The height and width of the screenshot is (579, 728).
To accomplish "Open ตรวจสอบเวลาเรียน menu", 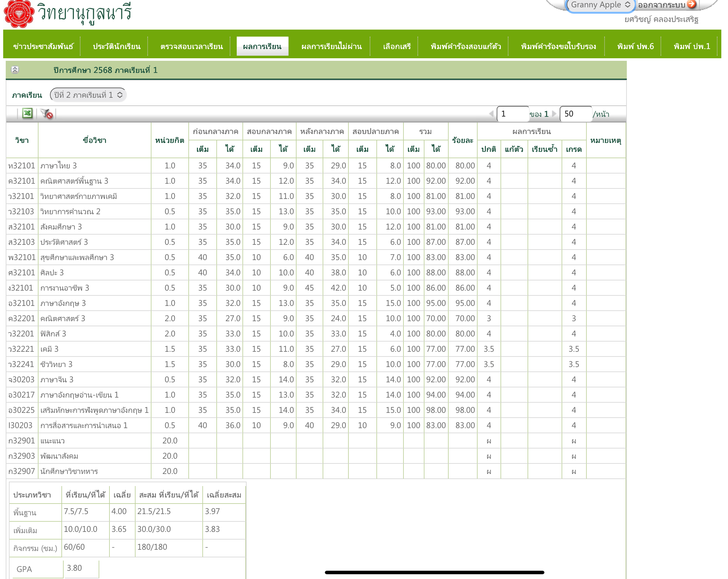I will click(x=192, y=46).
